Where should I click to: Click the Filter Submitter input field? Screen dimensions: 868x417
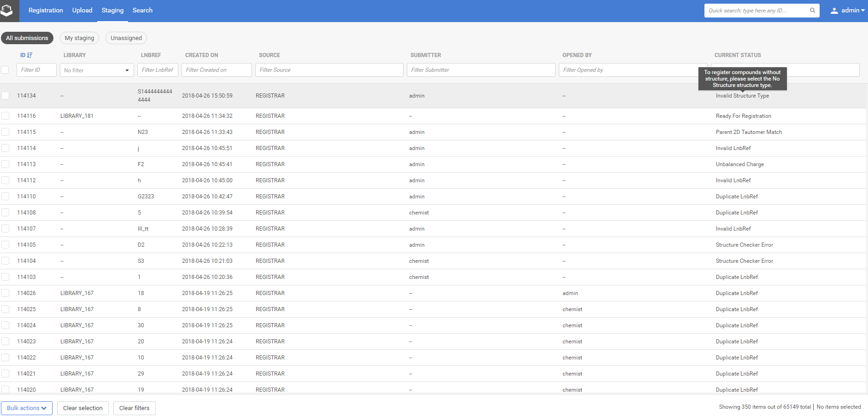(481, 70)
